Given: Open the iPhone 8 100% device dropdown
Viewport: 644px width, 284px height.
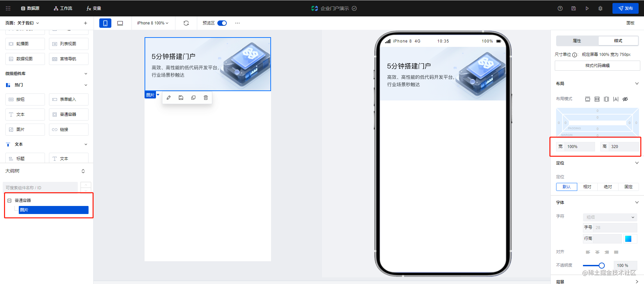Looking at the screenshot, I should (x=153, y=23).
